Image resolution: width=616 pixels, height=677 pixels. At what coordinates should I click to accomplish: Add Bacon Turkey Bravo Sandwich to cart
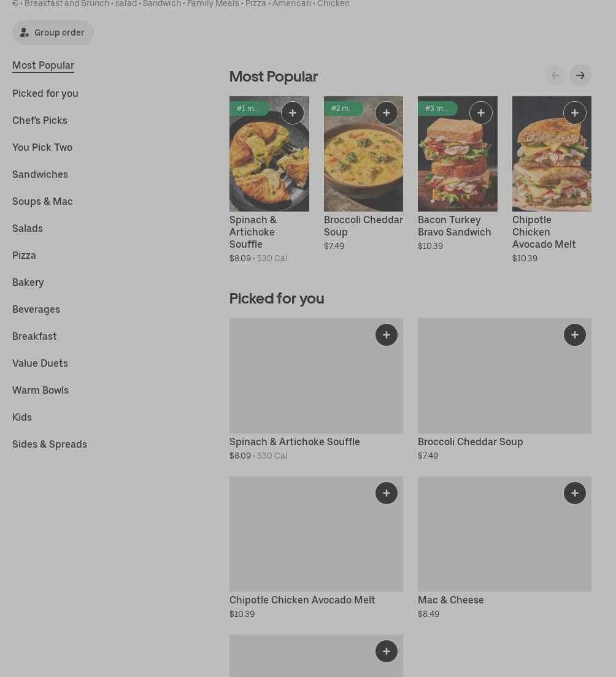click(x=481, y=113)
